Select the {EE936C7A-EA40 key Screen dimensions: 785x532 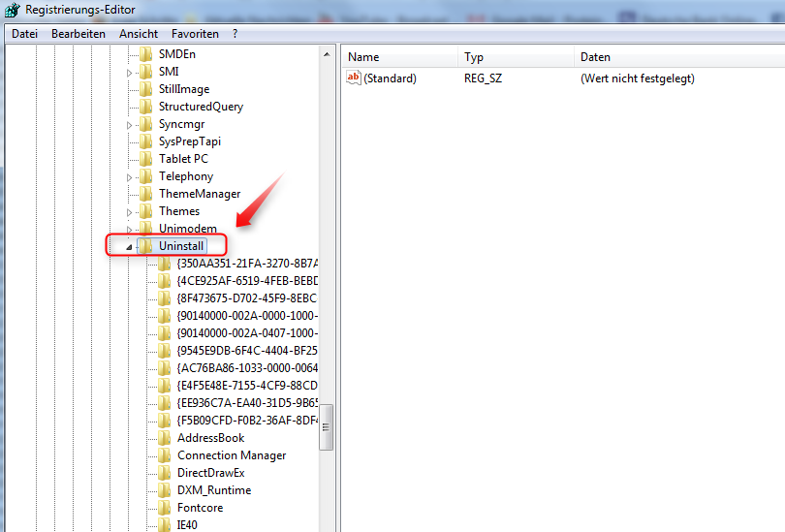(247, 403)
